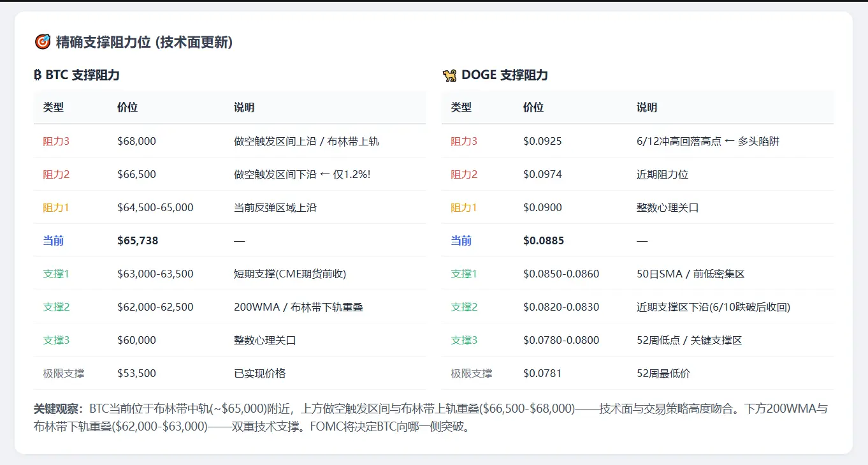Click the note 52周低点 / 关键支撑区
Image resolution: width=868 pixels, height=465 pixels.
click(690, 340)
